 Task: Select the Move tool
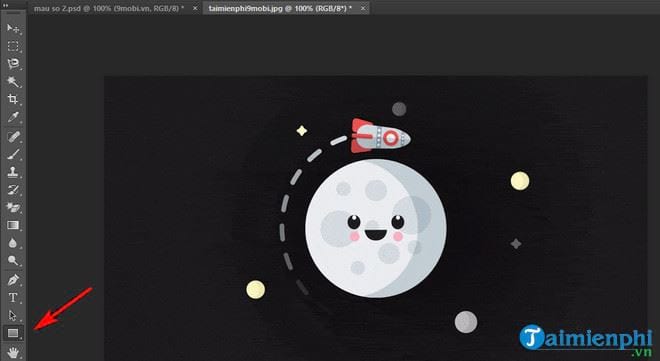[13, 28]
